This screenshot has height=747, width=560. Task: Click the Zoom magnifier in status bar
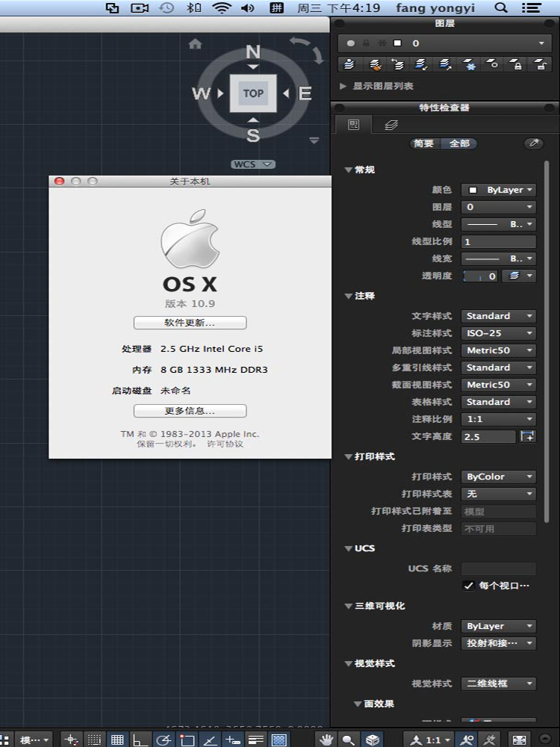(349, 740)
